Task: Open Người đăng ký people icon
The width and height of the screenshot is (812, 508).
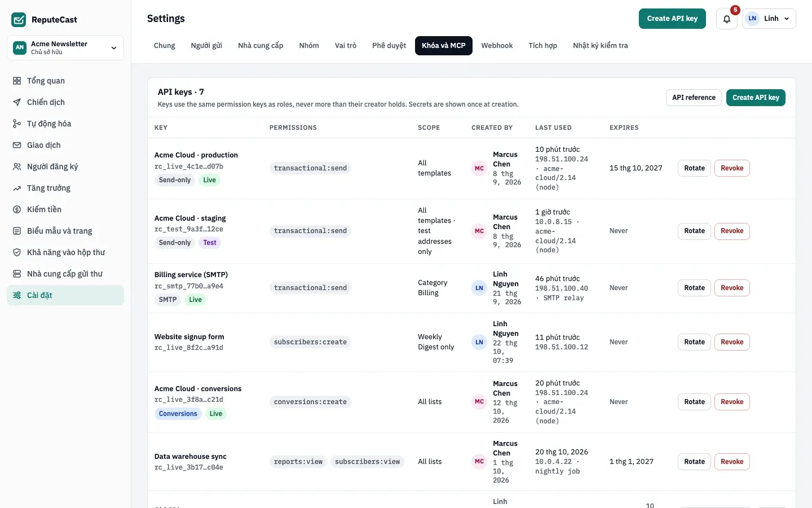Action: click(17, 167)
